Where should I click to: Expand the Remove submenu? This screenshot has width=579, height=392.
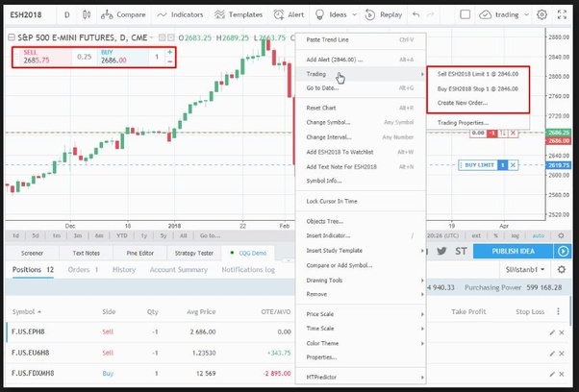tap(422, 294)
